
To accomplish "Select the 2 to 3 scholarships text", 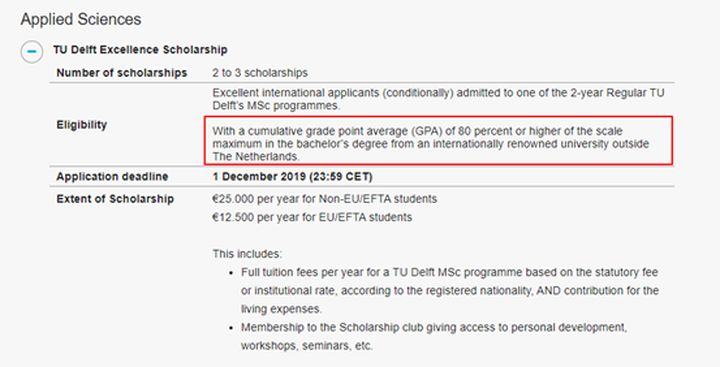I will point(260,73).
